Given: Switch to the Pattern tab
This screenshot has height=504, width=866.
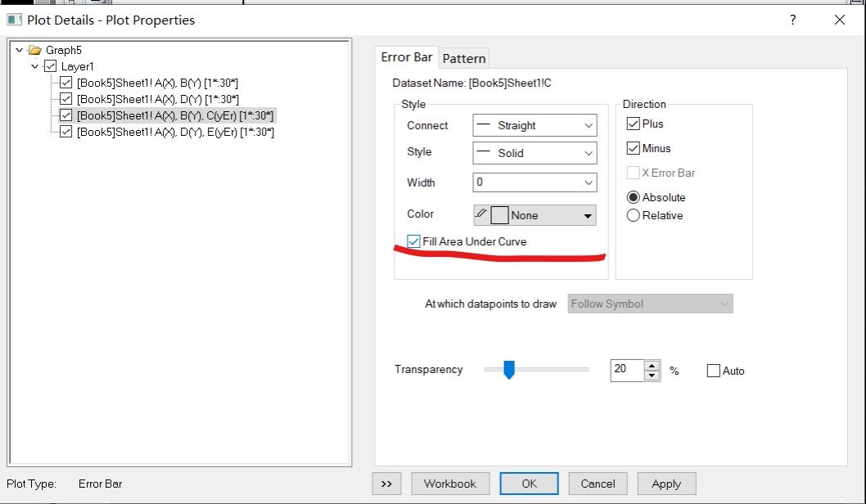Looking at the screenshot, I should [464, 59].
